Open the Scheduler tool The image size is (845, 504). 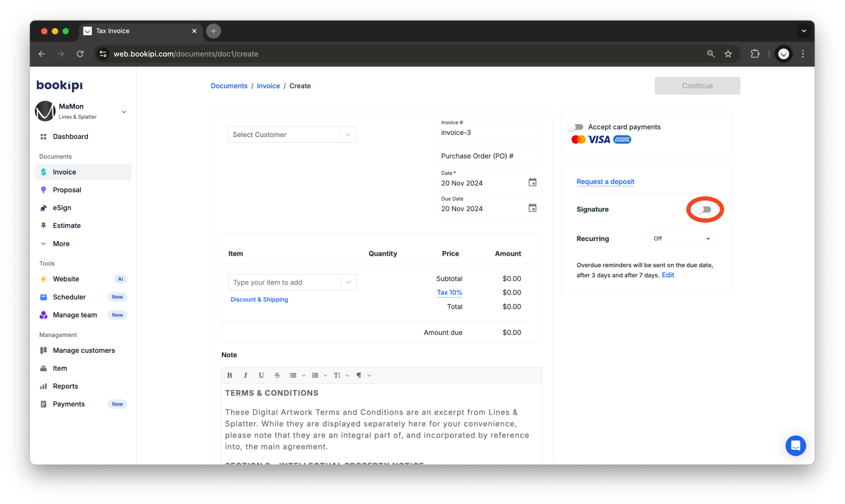click(68, 297)
